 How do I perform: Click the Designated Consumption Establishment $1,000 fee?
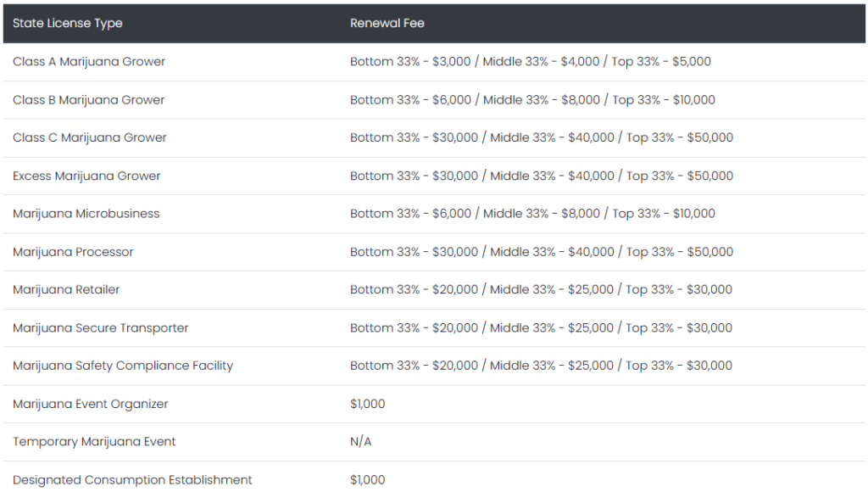(368, 480)
